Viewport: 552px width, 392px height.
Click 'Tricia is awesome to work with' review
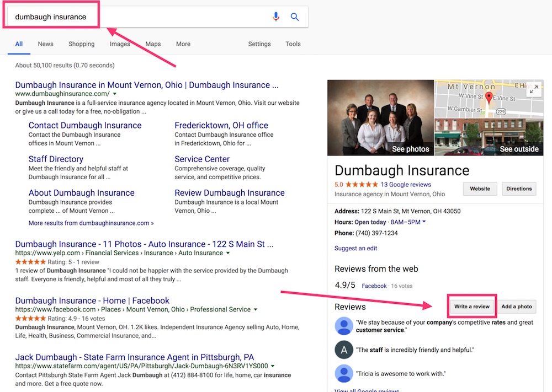click(401, 374)
